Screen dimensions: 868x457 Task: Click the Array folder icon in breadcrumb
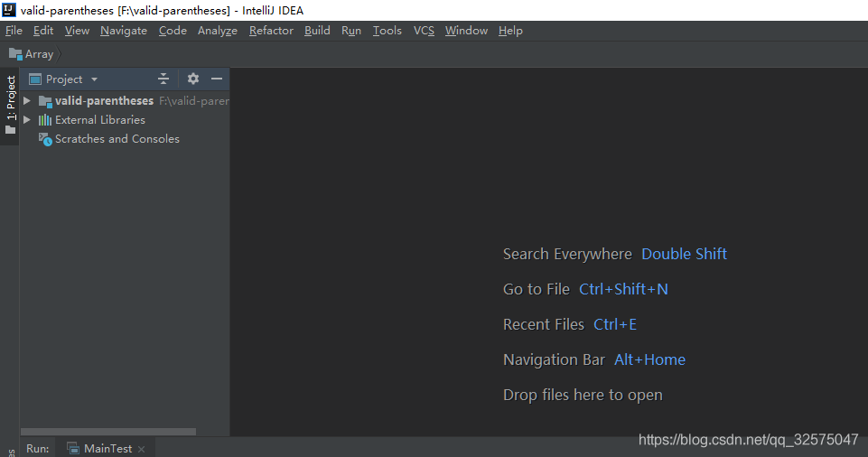(x=15, y=54)
